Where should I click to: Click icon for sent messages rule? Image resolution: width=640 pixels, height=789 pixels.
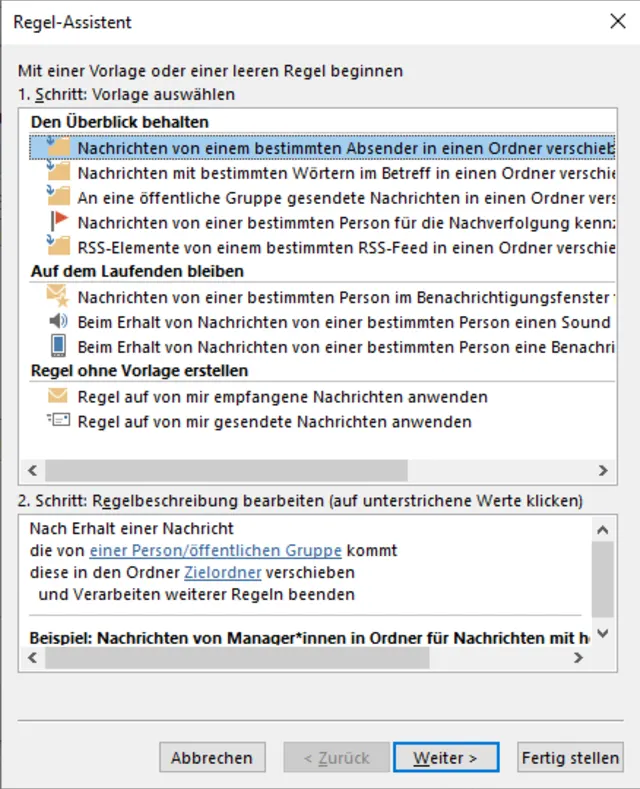click(x=58, y=421)
